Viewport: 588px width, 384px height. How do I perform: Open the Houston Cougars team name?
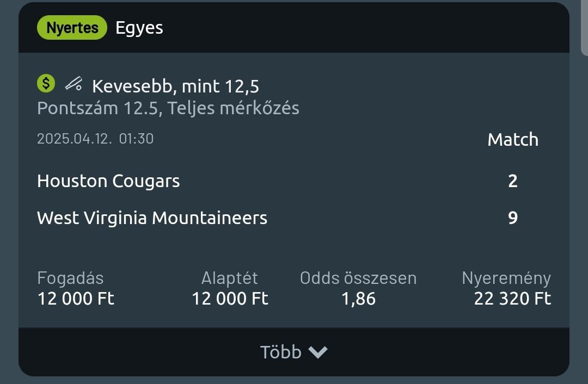108,181
